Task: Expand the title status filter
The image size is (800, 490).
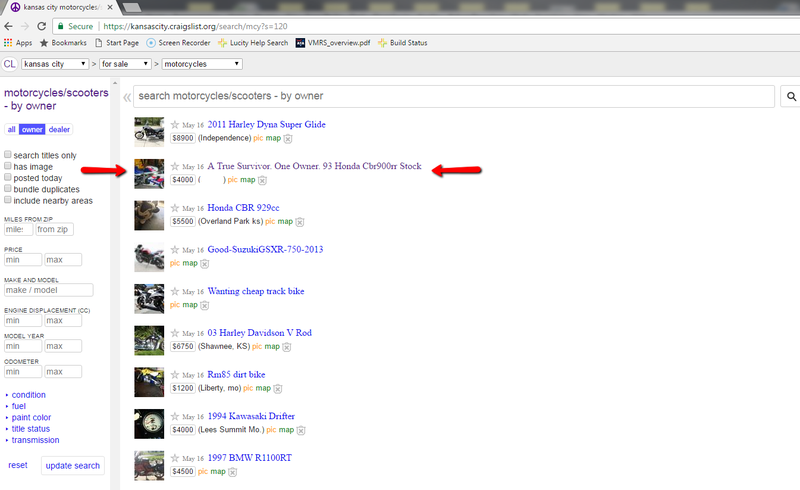Action: (31, 429)
